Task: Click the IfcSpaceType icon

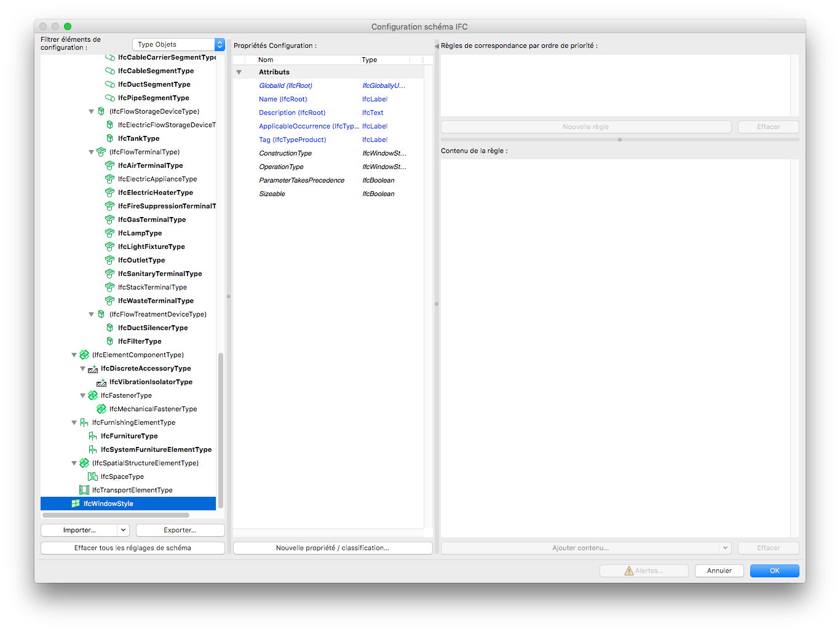Action: click(x=93, y=476)
